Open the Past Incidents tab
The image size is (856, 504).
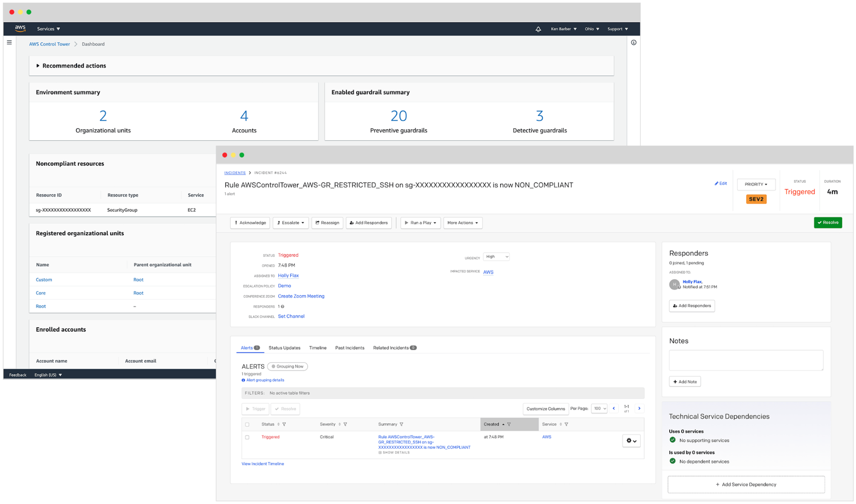pyautogui.click(x=350, y=348)
